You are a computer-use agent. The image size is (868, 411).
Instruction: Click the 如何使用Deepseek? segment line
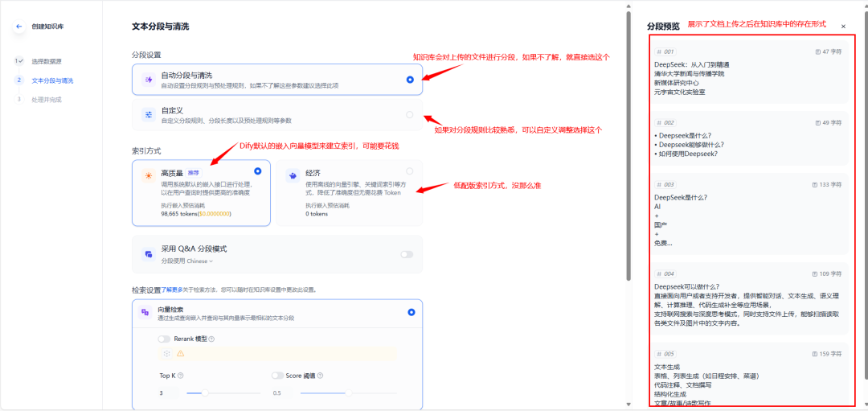(686, 154)
